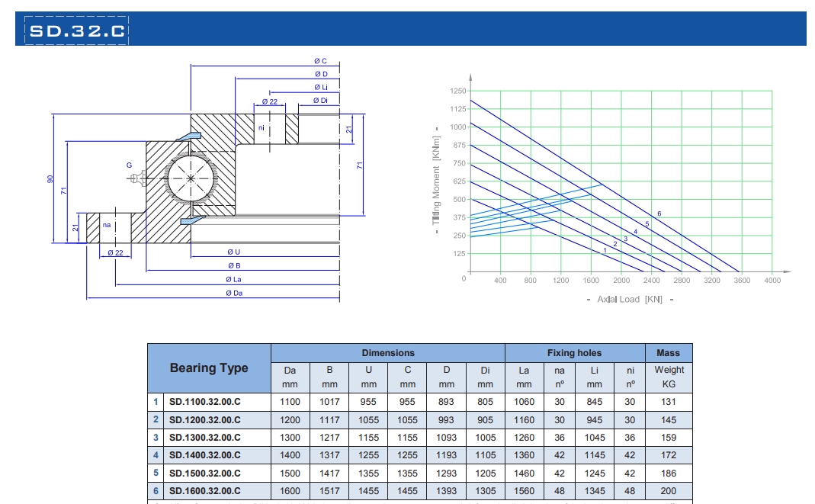Click La value 1160 in row 2
Viewport: 815px width, 504px height.
tap(524, 420)
